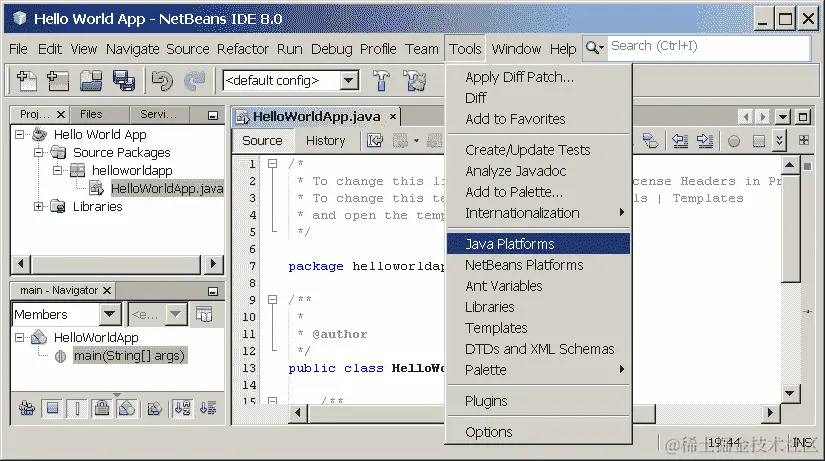
Task: Maximize the editor window button
Action: (x=803, y=117)
